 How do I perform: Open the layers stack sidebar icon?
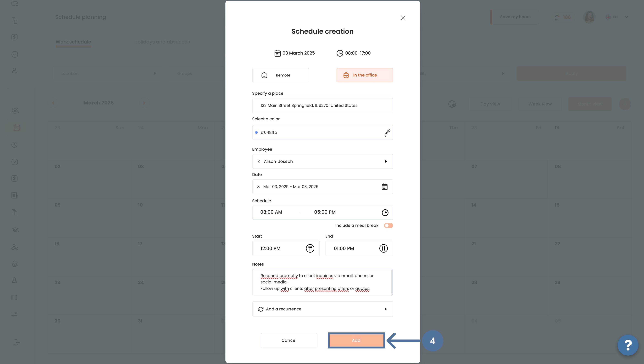pos(15,264)
